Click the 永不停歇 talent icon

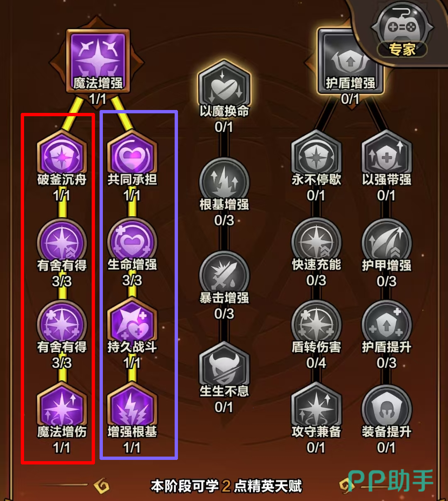316,154
